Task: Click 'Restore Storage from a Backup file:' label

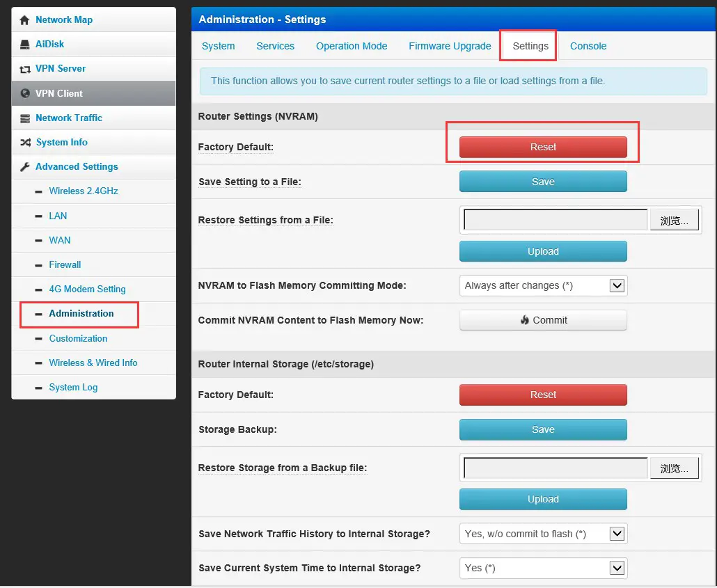Action: coord(283,468)
